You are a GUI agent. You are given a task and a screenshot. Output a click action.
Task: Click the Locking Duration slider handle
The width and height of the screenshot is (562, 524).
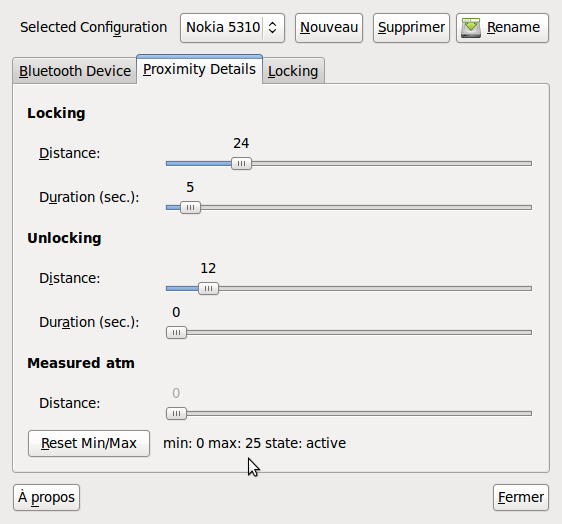pos(190,208)
